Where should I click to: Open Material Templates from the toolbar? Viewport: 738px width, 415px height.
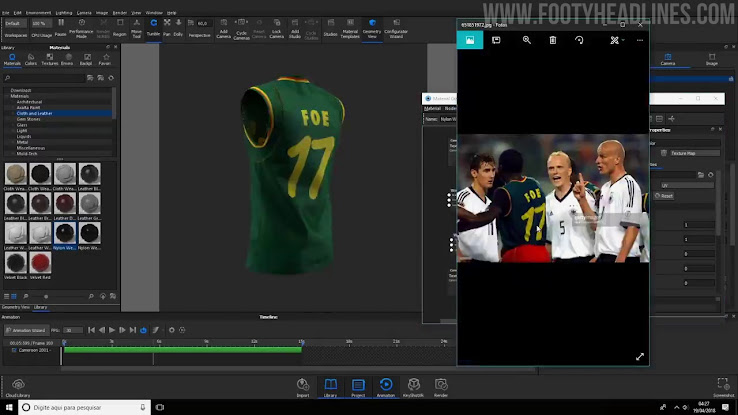click(350, 26)
